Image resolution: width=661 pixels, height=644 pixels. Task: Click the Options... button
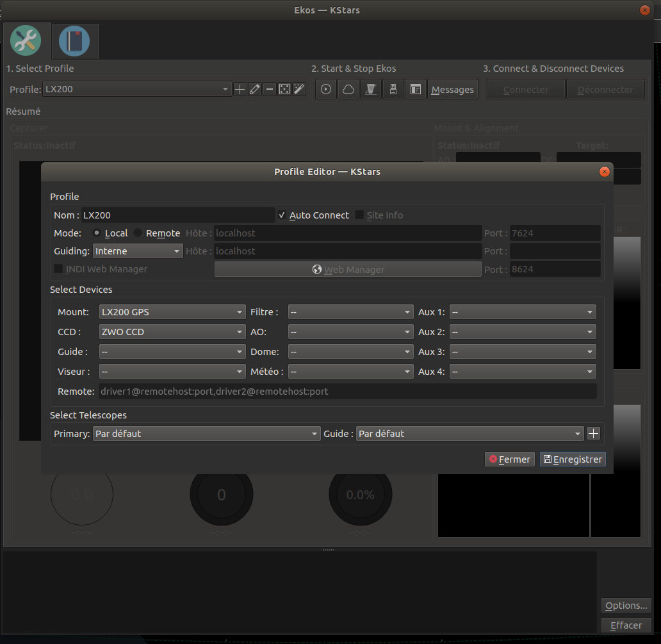point(626,605)
